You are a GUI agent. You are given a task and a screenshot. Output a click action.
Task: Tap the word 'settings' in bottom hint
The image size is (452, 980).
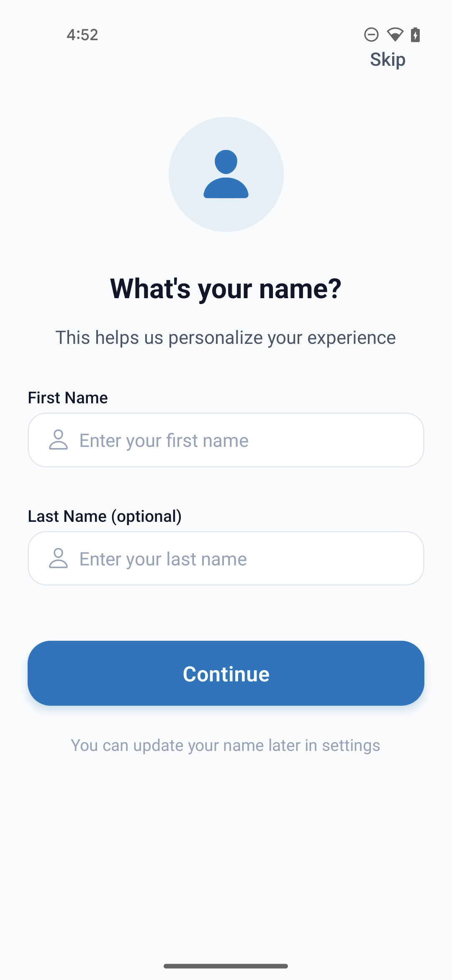point(351,745)
